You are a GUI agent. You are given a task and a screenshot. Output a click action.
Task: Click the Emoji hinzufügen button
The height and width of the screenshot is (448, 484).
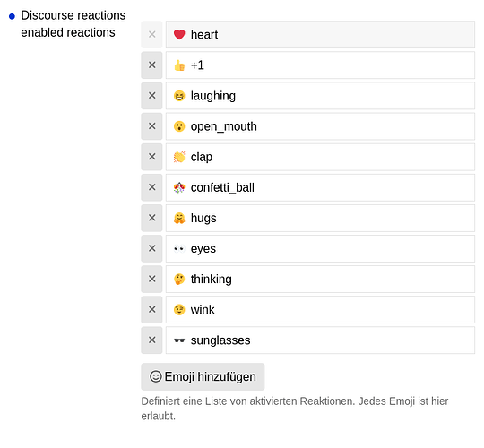coord(203,376)
